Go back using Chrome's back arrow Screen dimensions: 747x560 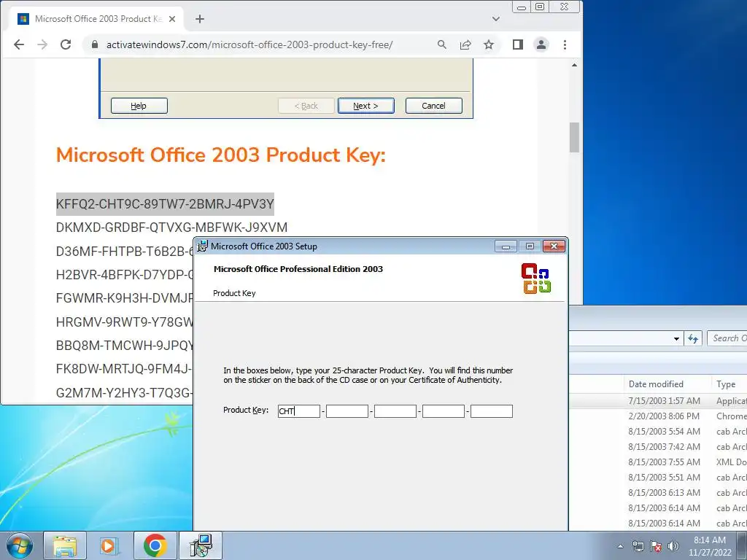[x=19, y=44]
